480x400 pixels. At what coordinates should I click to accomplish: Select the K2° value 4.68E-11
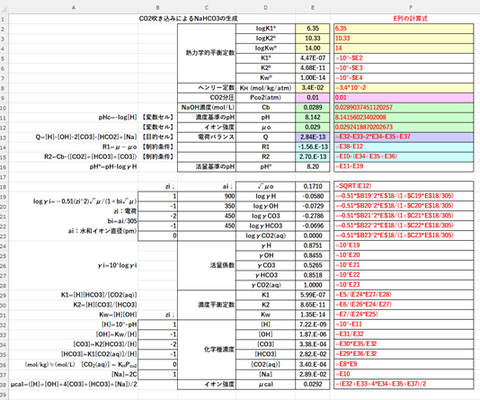(312, 68)
